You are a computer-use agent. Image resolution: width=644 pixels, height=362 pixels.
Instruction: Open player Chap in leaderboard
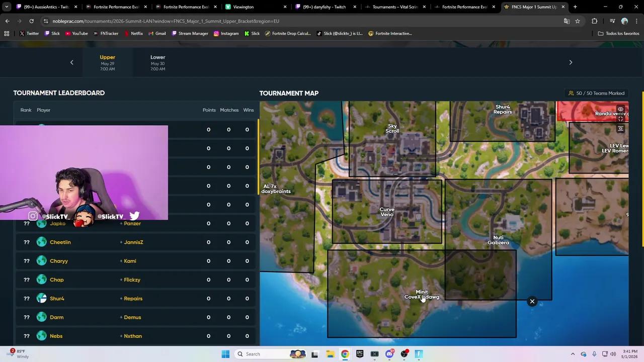[56, 280]
